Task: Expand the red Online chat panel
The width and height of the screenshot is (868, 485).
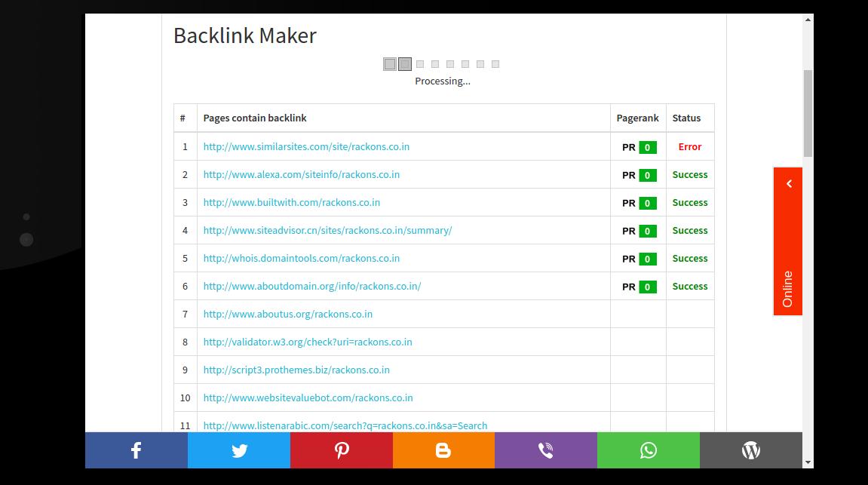Action: coord(788,241)
